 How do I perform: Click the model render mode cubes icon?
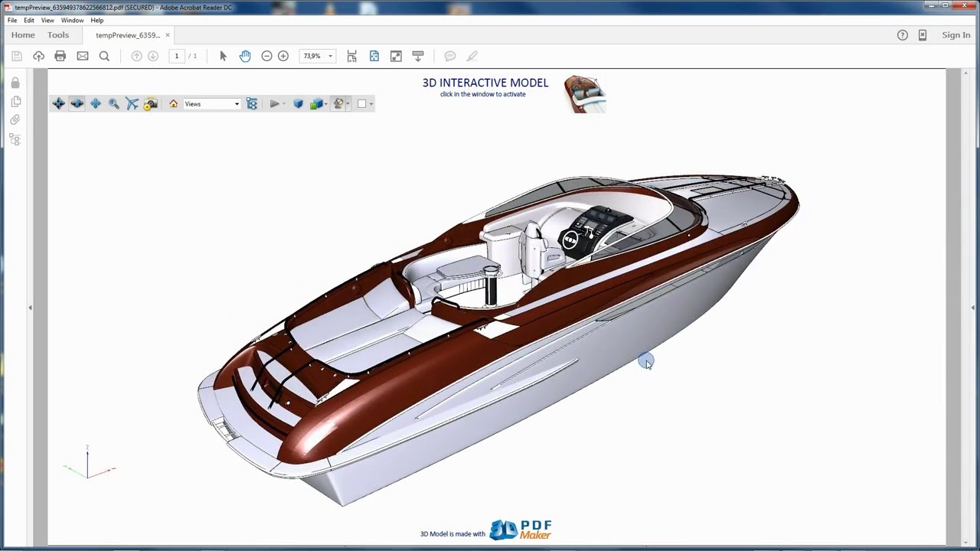coord(316,103)
